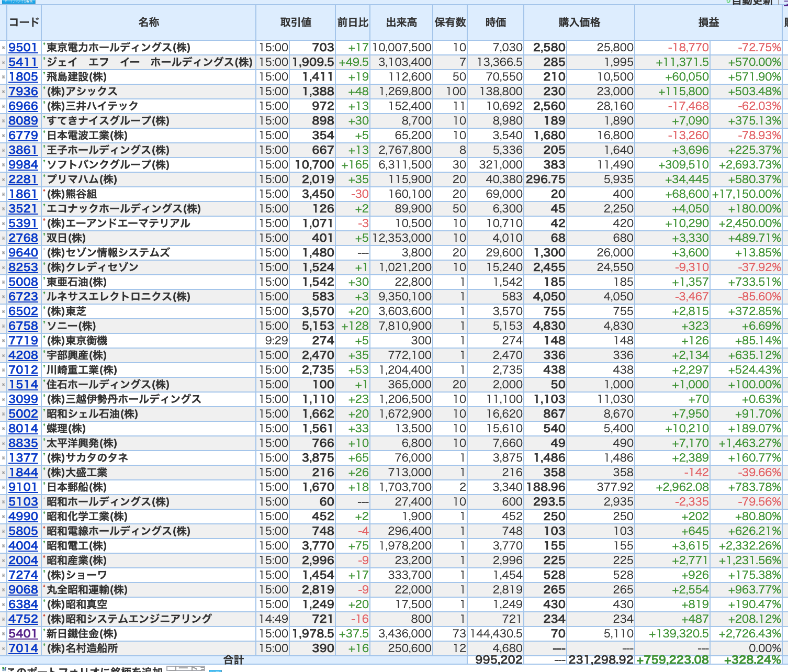Image resolution: width=788 pixels, height=672 pixels.
Task: Click the small row icon beside code 6384
Action: [x=4, y=604]
